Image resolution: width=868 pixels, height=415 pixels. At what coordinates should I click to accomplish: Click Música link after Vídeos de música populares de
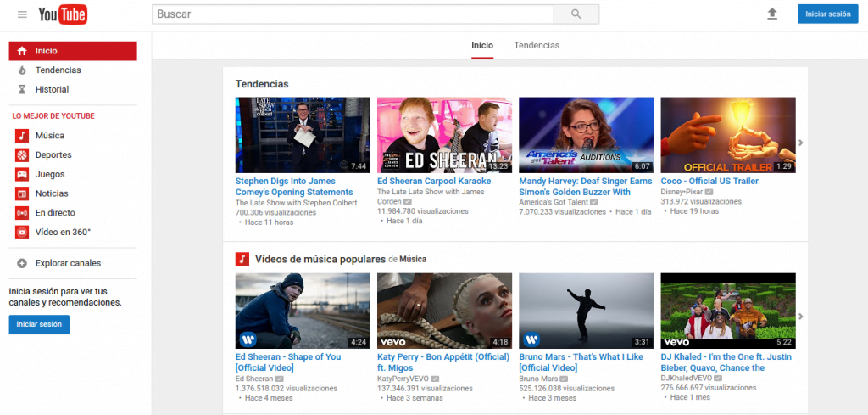point(413,260)
